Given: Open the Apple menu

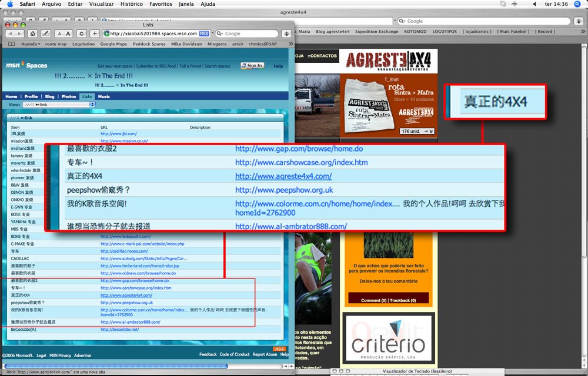Looking at the screenshot, I should [10, 4].
